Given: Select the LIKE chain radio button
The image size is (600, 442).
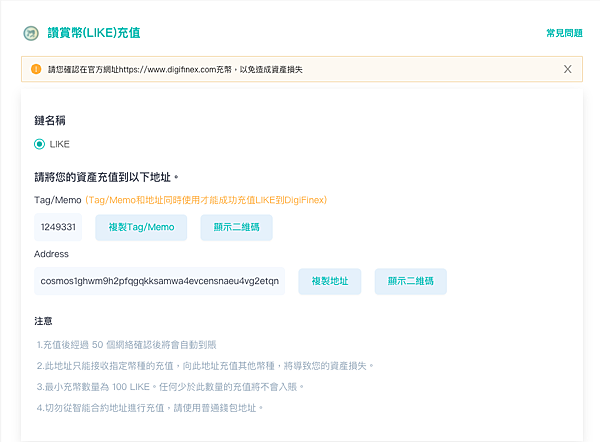Looking at the screenshot, I should point(39,144).
